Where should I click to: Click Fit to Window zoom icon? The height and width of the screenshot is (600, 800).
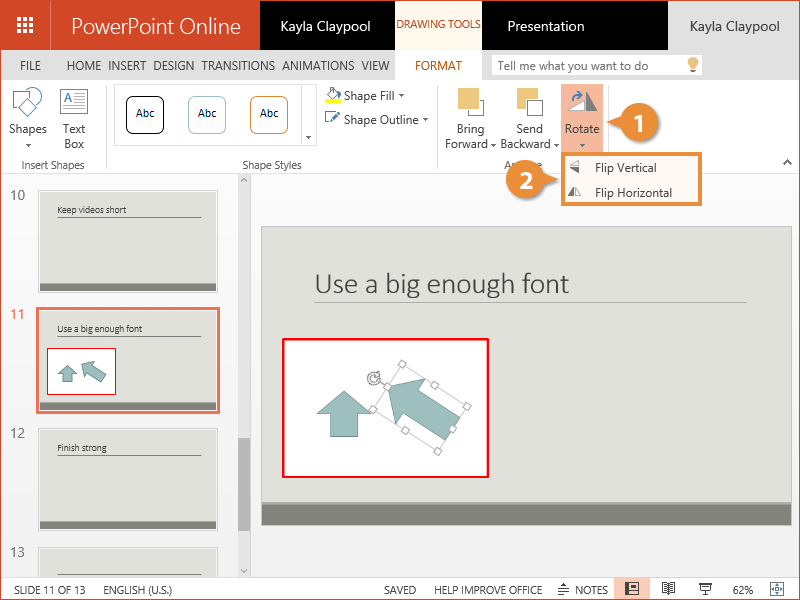pos(778,589)
